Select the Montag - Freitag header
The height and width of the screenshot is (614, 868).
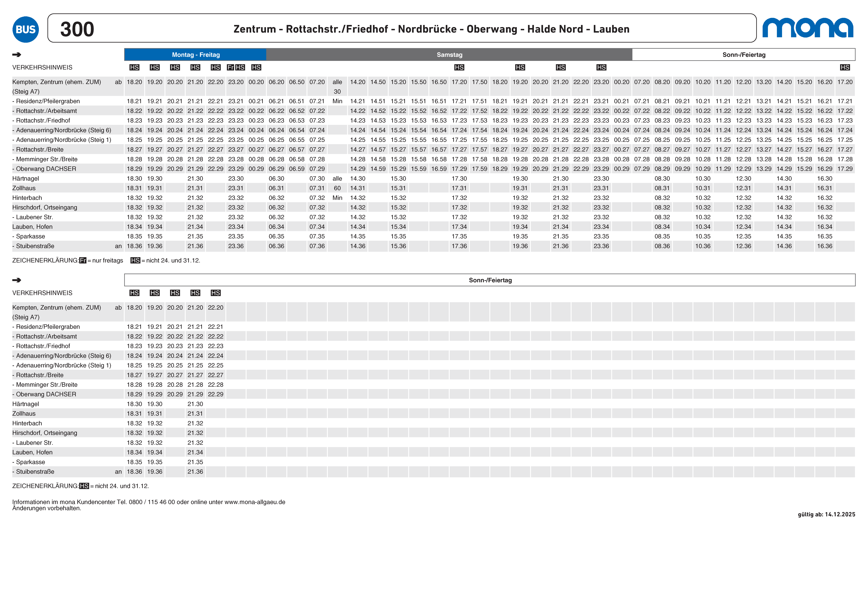point(196,54)
